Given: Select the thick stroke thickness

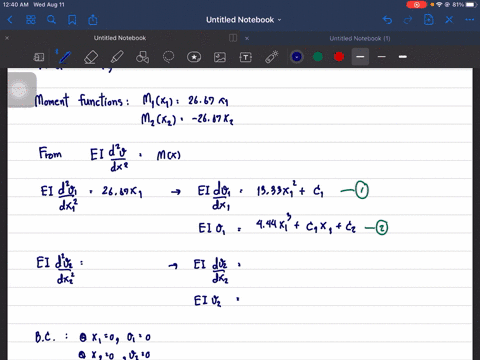Looking at the screenshot, I should 403,57.
